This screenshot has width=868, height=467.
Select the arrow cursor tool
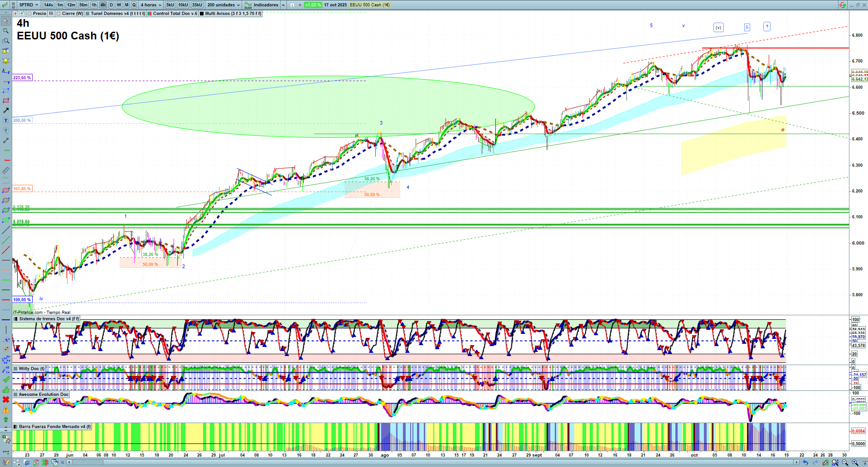click(x=6, y=21)
